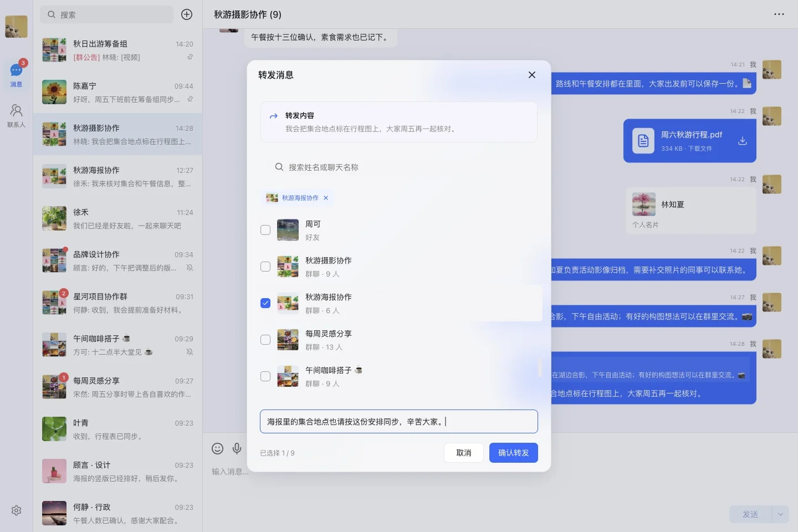Open the 何静 · 行政 conversation
The image size is (798, 532).
click(x=117, y=513)
